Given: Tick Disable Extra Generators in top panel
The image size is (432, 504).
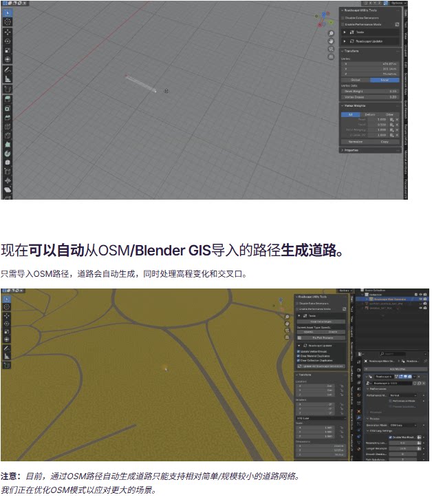Looking at the screenshot, I should tap(343, 18).
